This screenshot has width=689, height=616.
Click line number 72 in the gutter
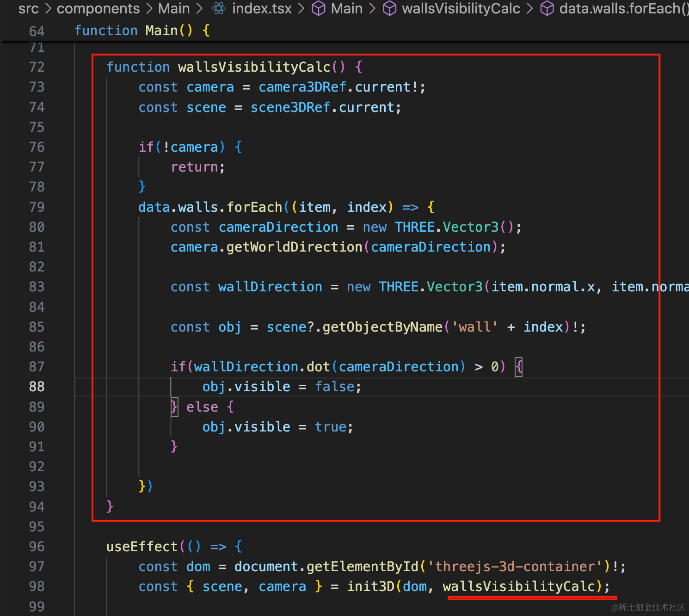pos(37,67)
